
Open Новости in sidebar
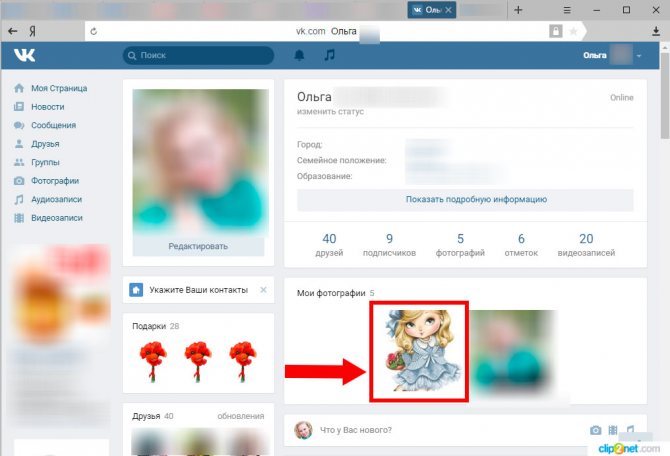[x=47, y=107]
